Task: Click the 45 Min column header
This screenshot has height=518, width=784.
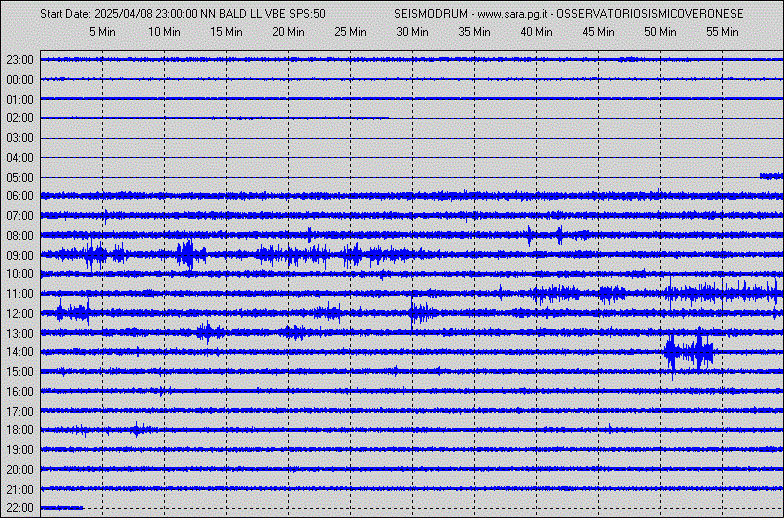Action: (x=598, y=32)
